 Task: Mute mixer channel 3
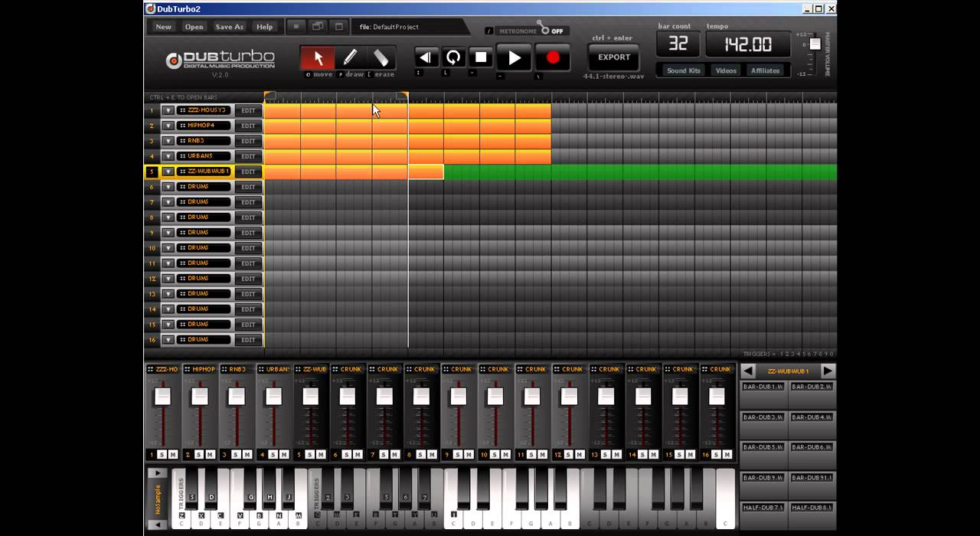(x=247, y=455)
